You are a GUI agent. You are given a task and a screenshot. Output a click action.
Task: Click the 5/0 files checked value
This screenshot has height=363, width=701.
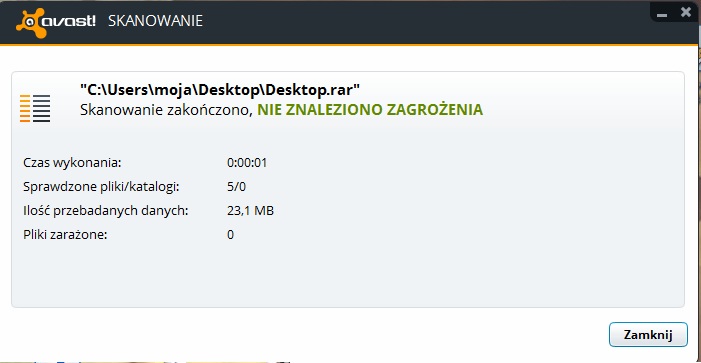pyautogui.click(x=236, y=187)
